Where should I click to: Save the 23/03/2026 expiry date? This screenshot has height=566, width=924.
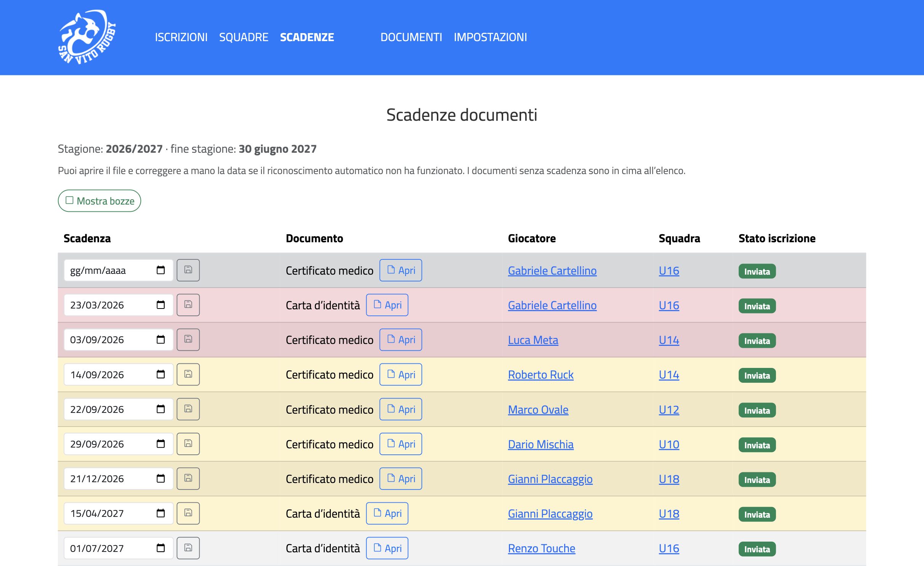pyautogui.click(x=188, y=305)
